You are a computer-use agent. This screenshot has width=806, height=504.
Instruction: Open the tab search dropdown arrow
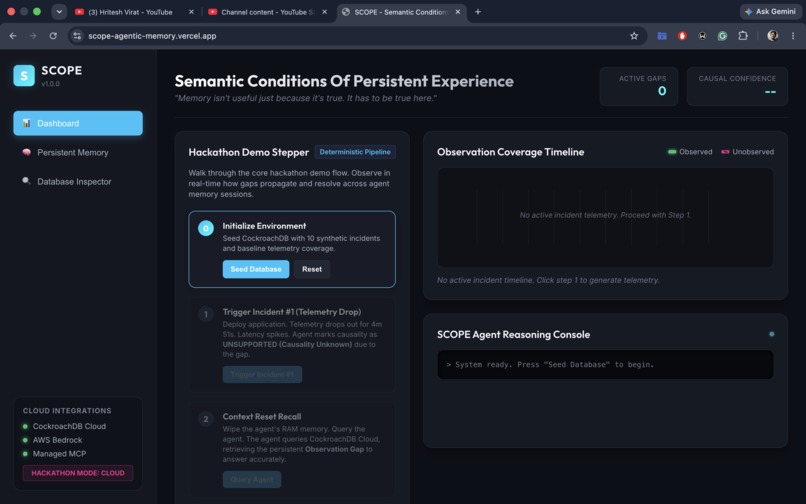click(59, 12)
